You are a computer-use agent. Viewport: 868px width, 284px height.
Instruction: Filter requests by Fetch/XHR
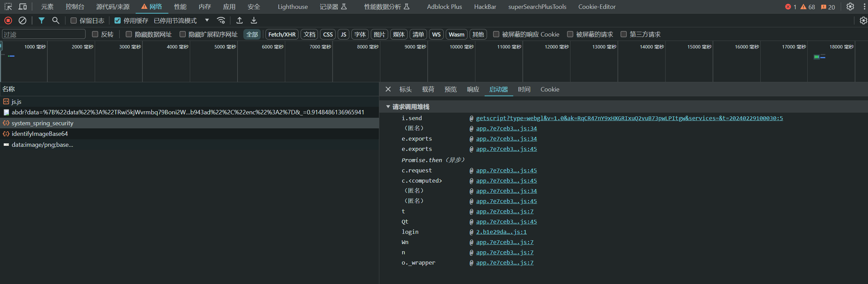(x=282, y=34)
